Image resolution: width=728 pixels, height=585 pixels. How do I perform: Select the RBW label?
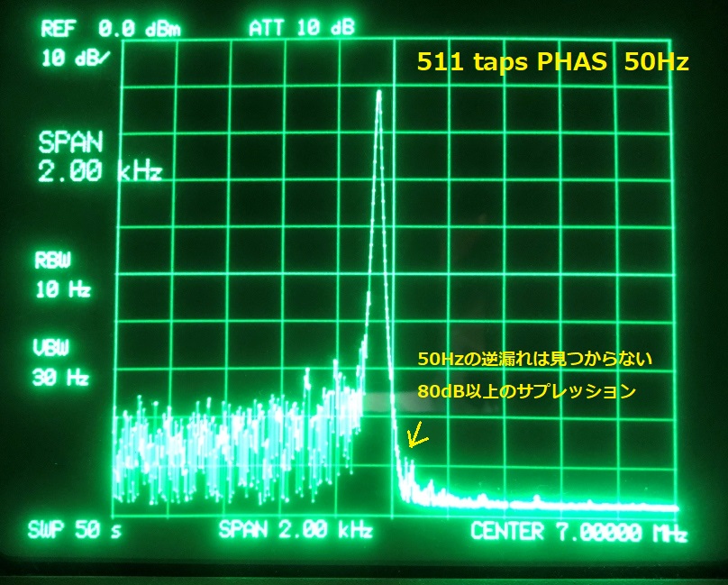tap(53, 261)
